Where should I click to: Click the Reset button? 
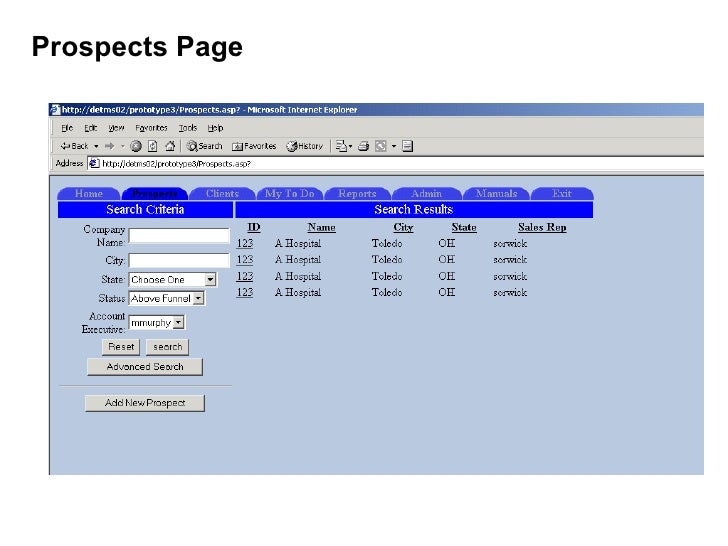121,347
